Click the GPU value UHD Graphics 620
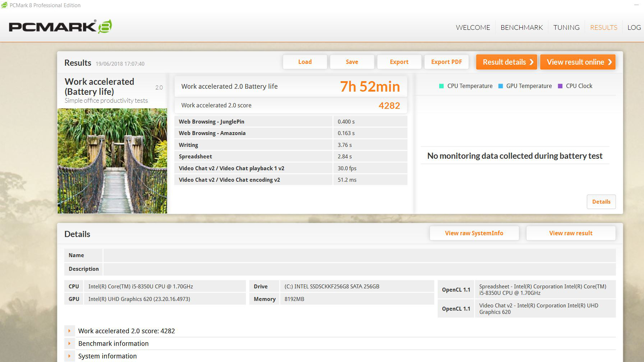The height and width of the screenshot is (362, 644). (x=139, y=299)
